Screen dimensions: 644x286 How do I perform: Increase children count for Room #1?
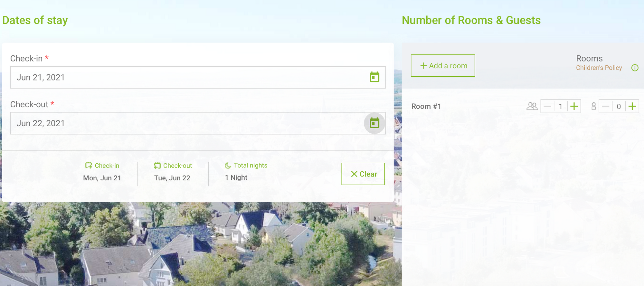(632, 106)
